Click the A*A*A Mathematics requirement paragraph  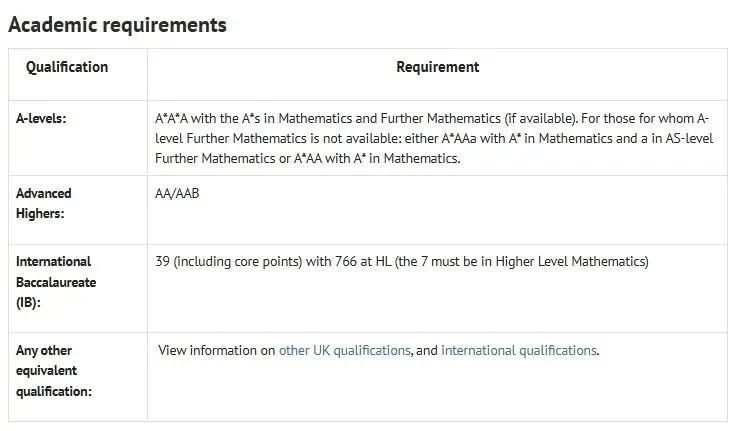pyautogui.click(x=434, y=139)
